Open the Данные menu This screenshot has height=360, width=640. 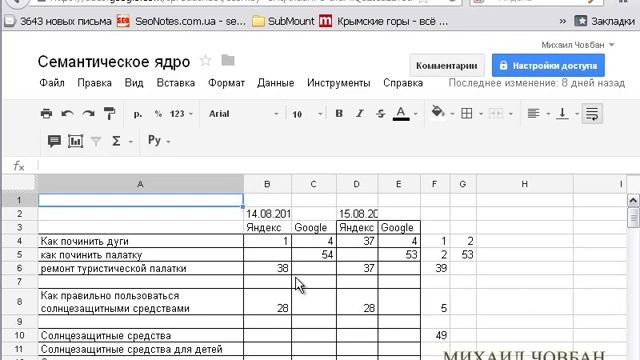(276, 83)
